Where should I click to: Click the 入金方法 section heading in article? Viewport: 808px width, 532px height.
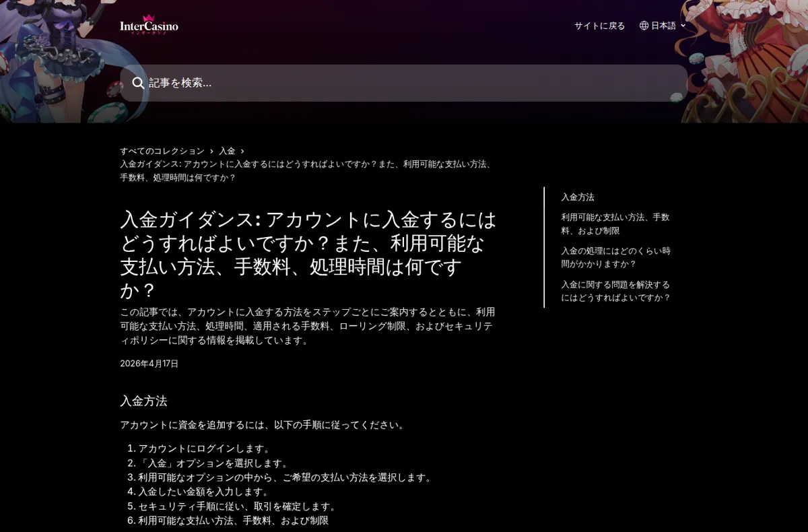pos(143,401)
